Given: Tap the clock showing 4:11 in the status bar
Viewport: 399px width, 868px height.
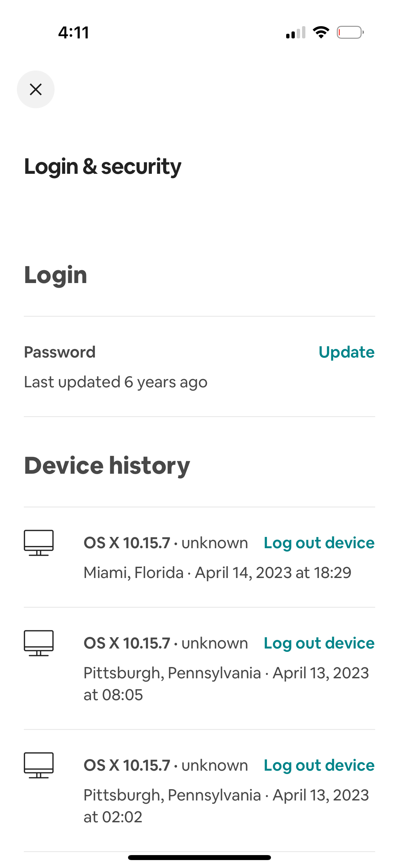Looking at the screenshot, I should click(x=73, y=32).
